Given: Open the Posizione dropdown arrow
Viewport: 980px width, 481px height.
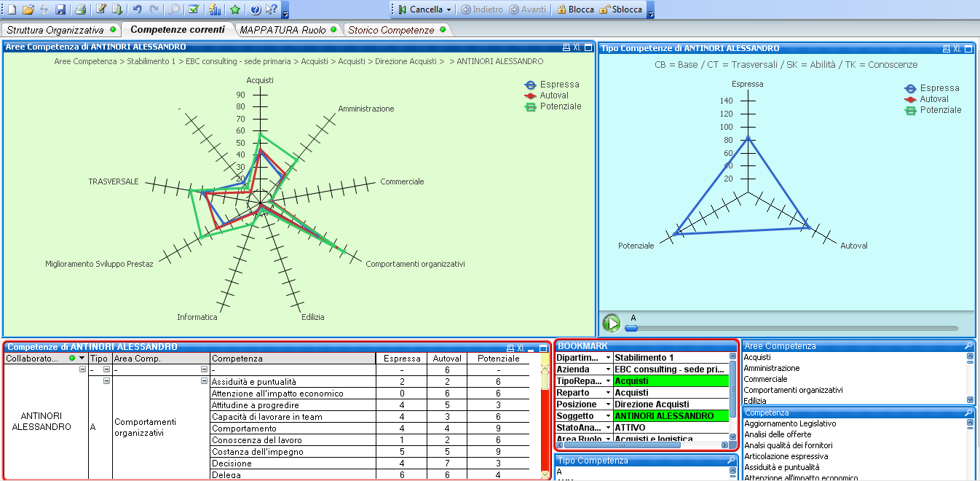Looking at the screenshot, I should coord(608,404).
